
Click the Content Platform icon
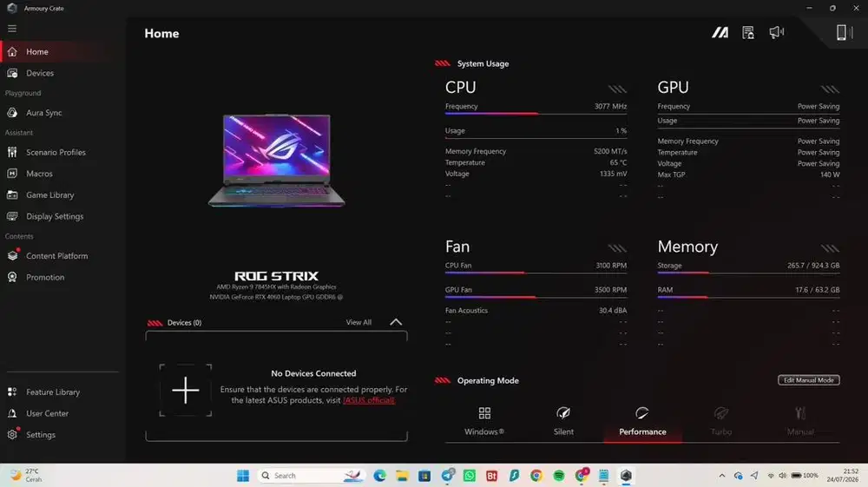13,255
